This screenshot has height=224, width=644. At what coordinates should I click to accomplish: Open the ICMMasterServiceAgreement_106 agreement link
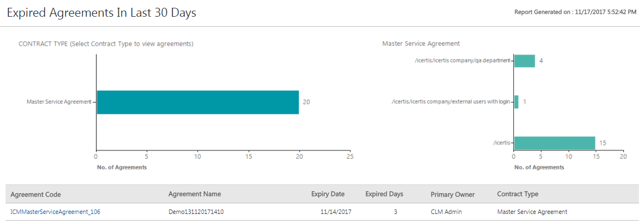click(x=55, y=212)
